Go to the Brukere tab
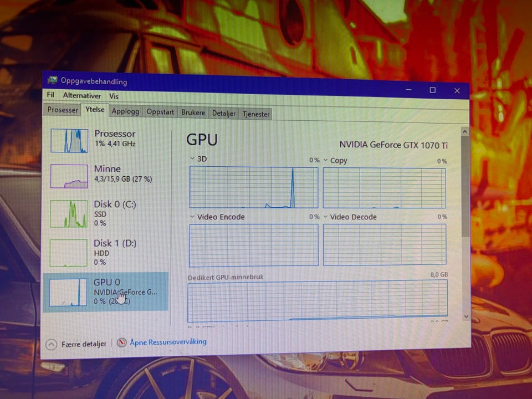This screenshot has height=399, width=532. (x=193, y=112)
